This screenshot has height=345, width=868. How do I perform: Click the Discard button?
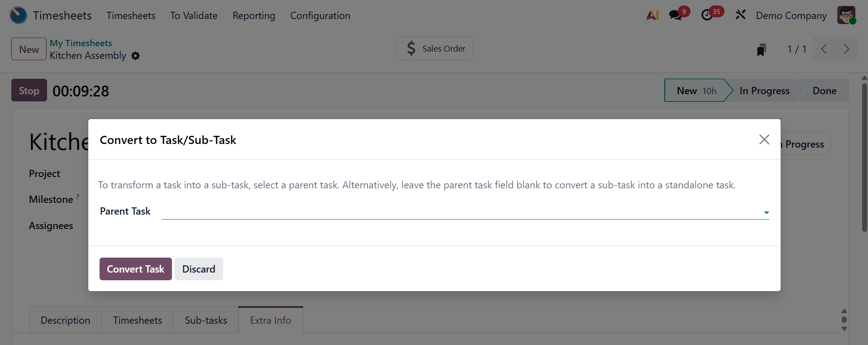click(x=199, y=269)
